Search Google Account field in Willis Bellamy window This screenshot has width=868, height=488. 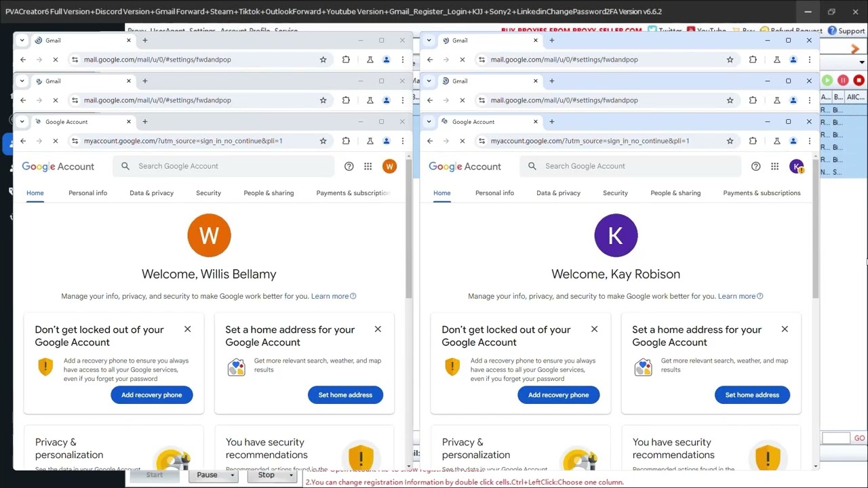[x=224, y=166]
